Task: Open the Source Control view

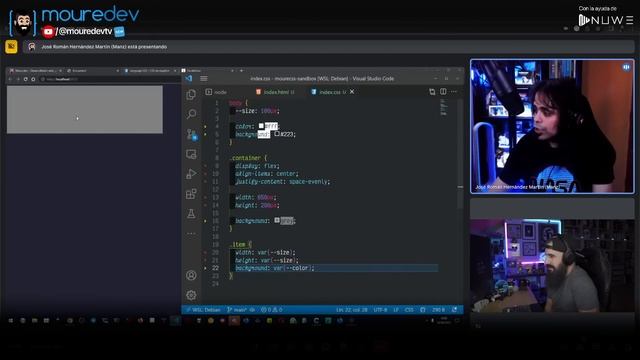Action: (x=191, y=134)
